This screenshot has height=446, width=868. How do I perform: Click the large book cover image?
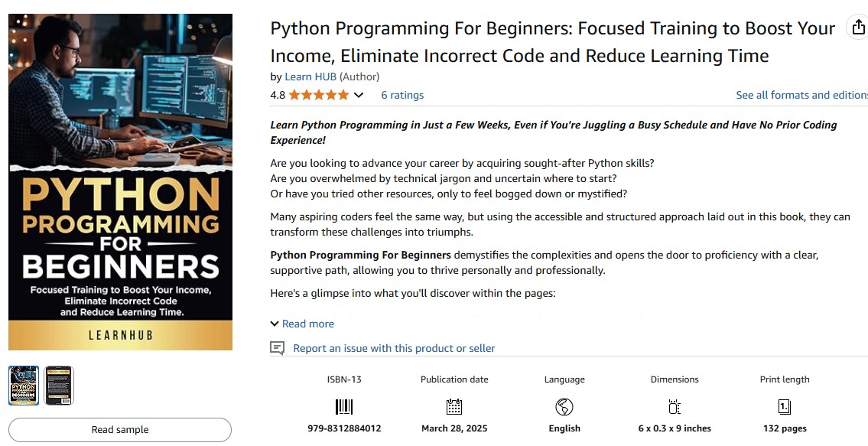tap(120, 181)
